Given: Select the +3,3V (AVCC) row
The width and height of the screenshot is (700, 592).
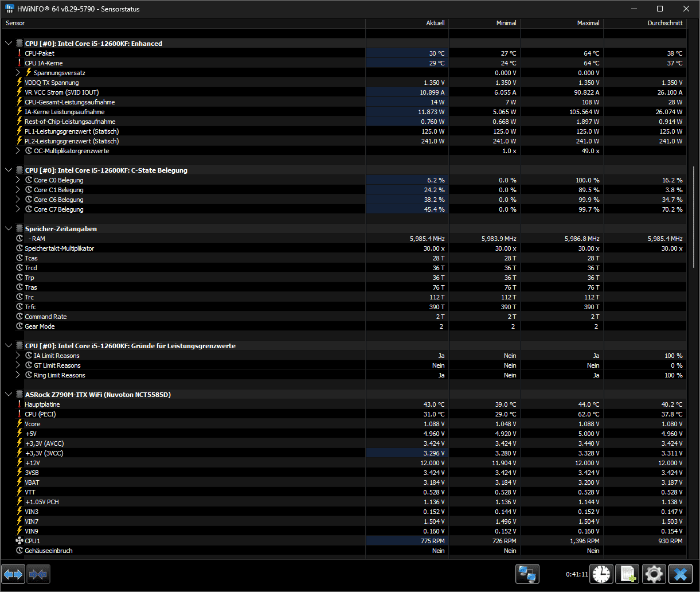Looking at the screenshot, I should point(344,443).
